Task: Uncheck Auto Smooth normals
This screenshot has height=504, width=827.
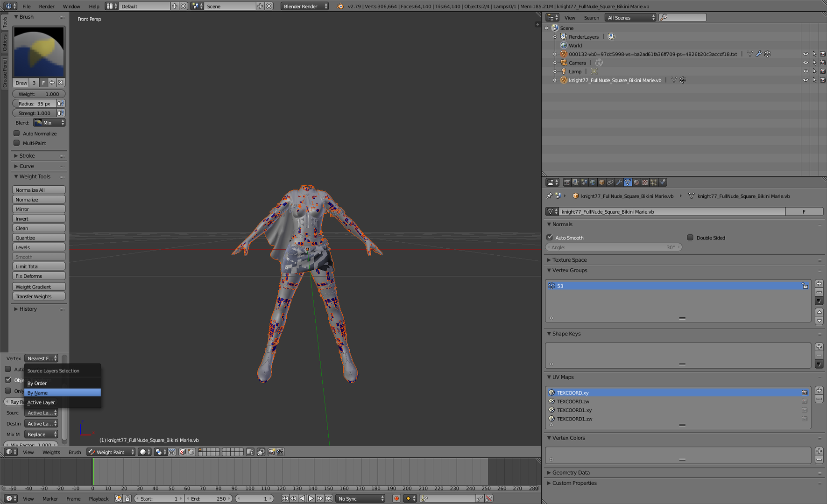Action: tap(550, 238)
